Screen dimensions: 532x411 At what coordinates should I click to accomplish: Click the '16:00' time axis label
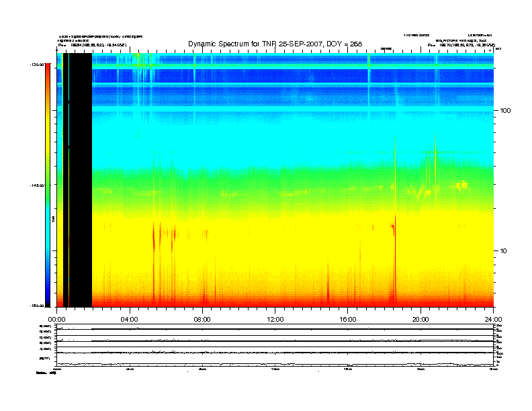tap(348, 320)
